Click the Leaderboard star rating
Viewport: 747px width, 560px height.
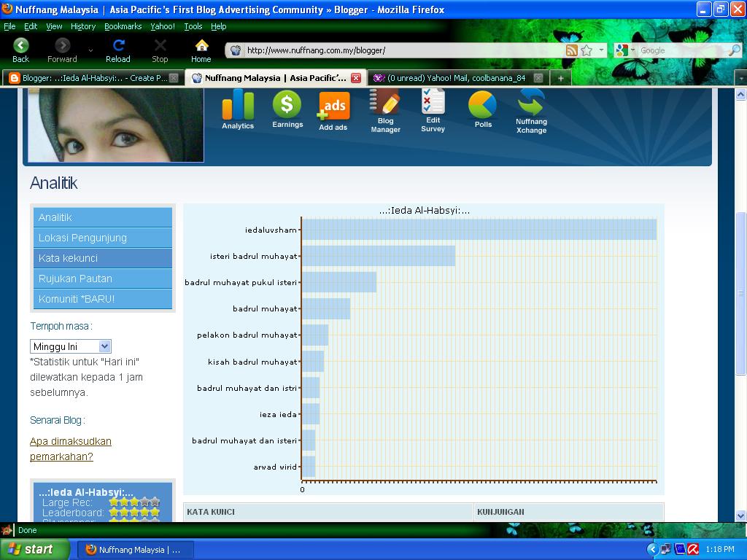pyautogui.click(x=134, y=513)
